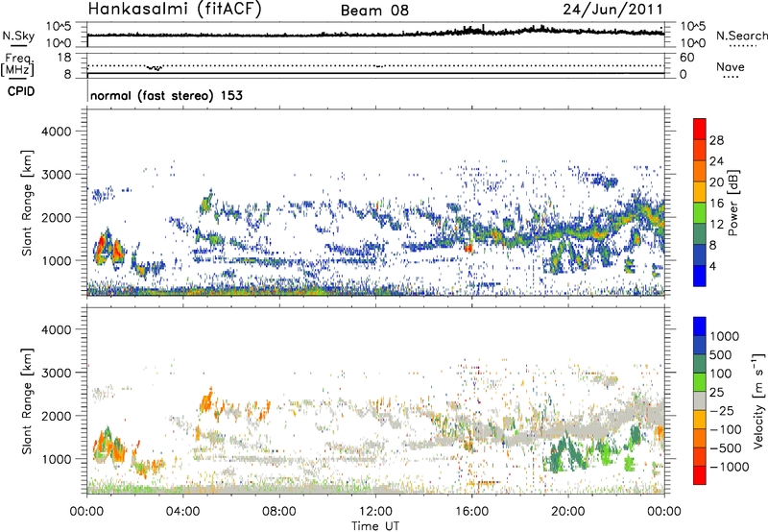Click the "20:00" time axis label
768x532 pixels.
point(568,512)
